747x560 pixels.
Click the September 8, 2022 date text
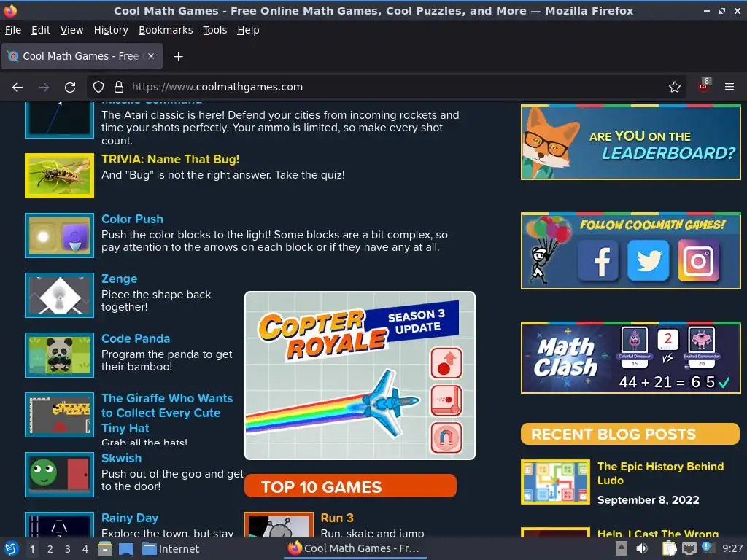648,500
